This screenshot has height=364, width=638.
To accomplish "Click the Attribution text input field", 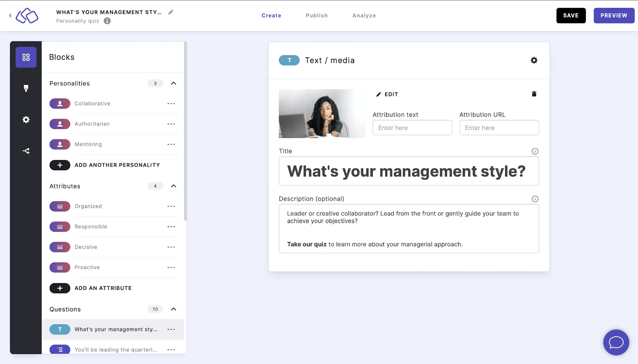I will (x=412, y=128).
